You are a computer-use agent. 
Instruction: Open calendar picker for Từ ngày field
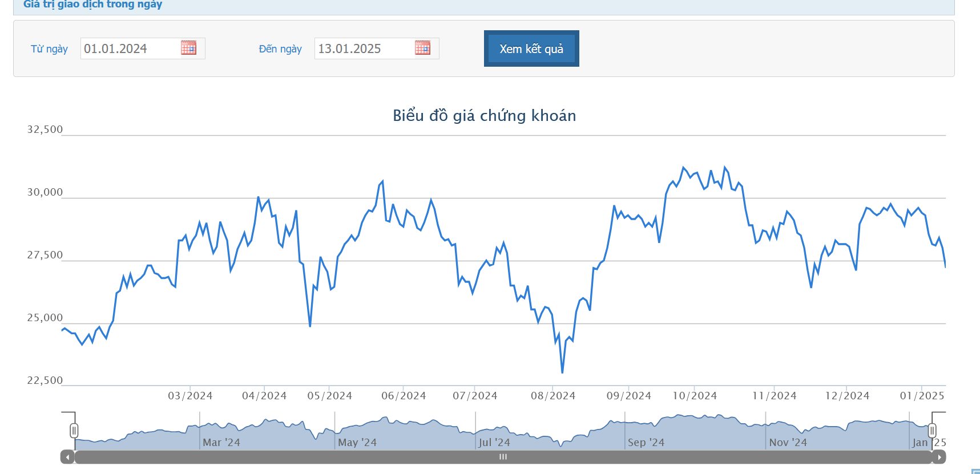click(x=188, y=48)
